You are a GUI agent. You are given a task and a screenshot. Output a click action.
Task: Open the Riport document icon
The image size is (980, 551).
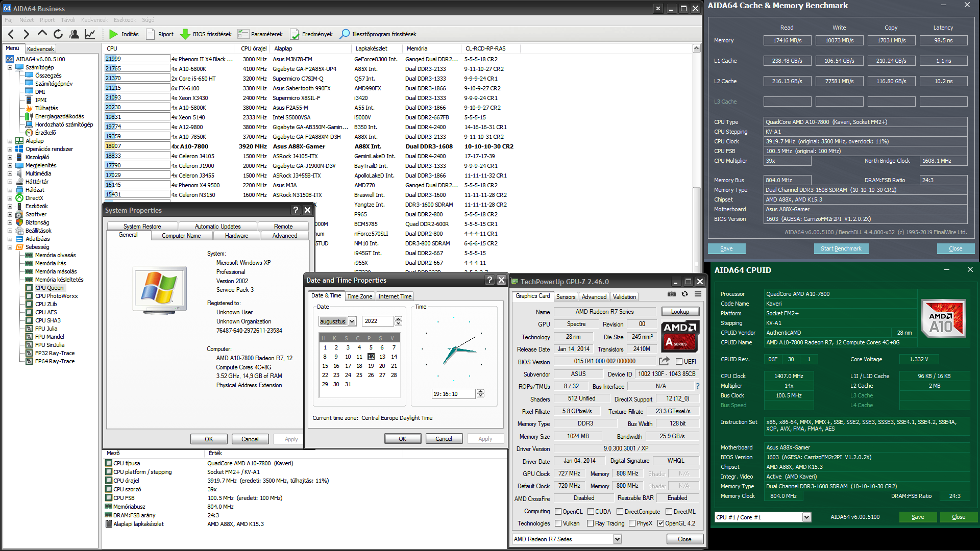(x=150, y=34)
